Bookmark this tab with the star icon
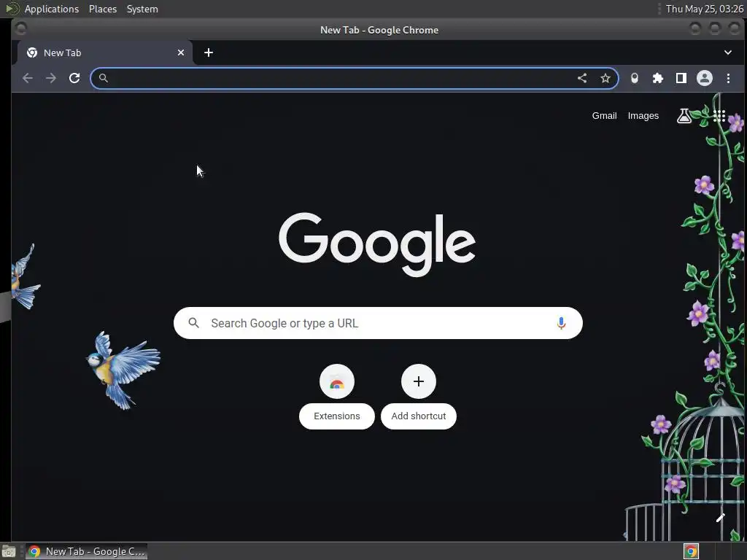The width and height of the screenshot is (747, 560). [605, 78]
